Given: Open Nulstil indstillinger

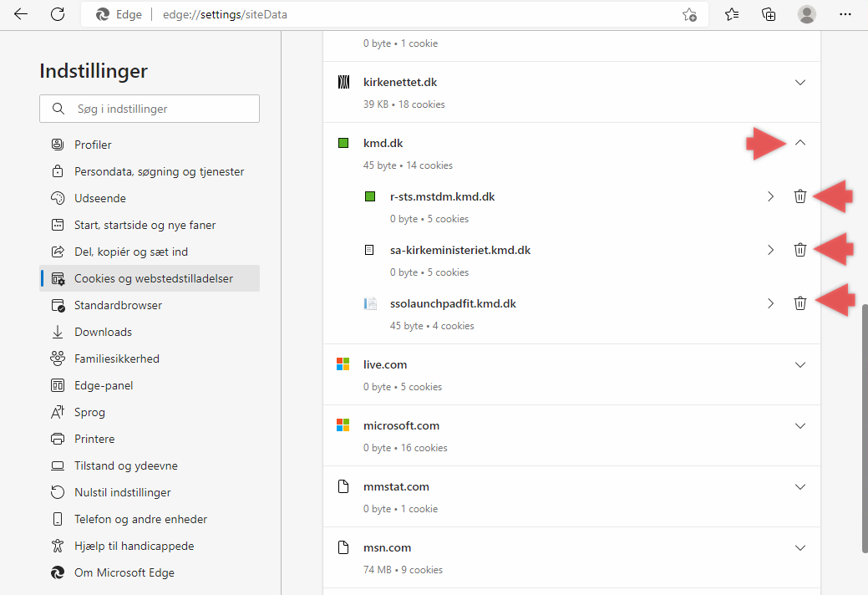Looking at the screenshot, I should click(x=150, y=492).
